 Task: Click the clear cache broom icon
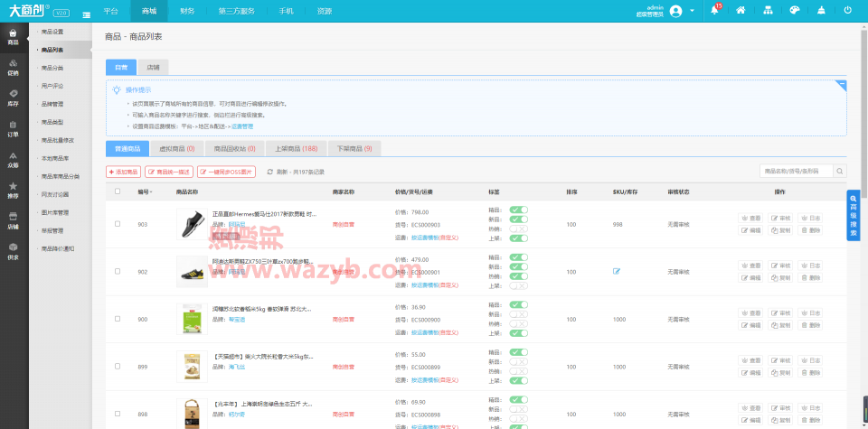click(x=821, y=11)
